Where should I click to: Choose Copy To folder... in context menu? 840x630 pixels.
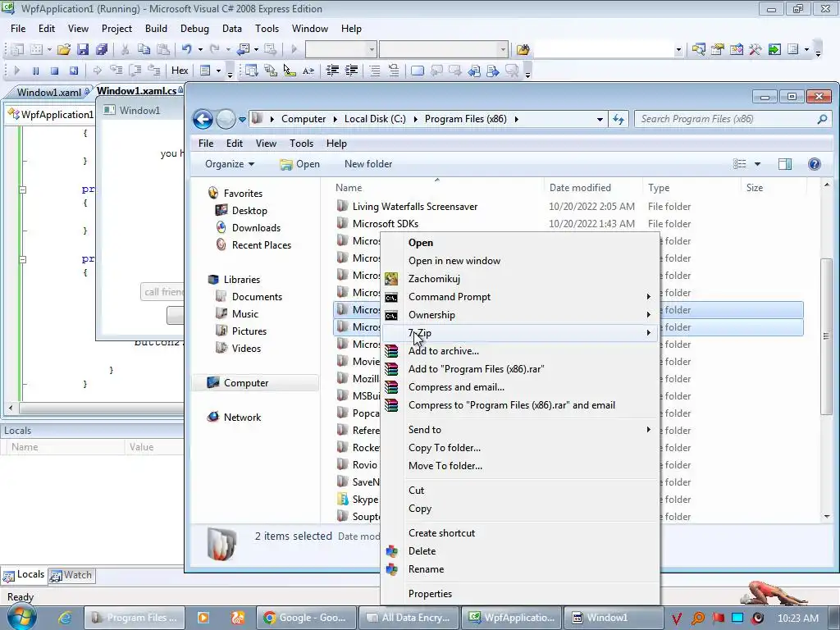[519, 447]
